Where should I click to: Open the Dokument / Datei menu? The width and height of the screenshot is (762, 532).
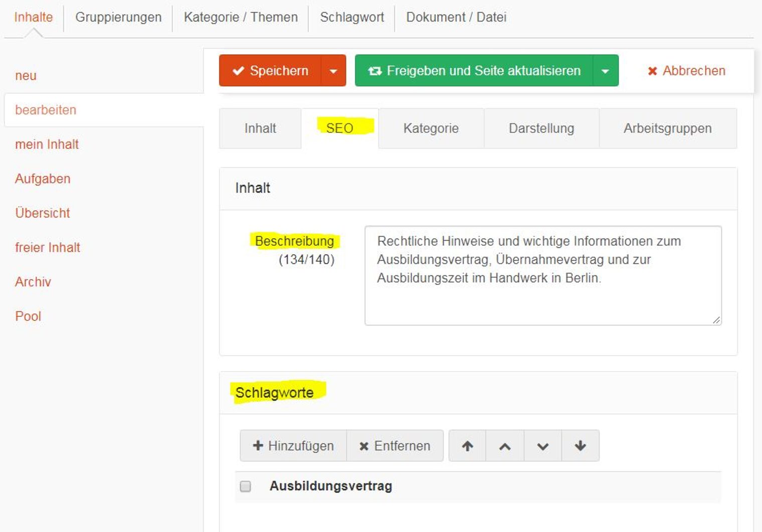(x=456, y=17)
